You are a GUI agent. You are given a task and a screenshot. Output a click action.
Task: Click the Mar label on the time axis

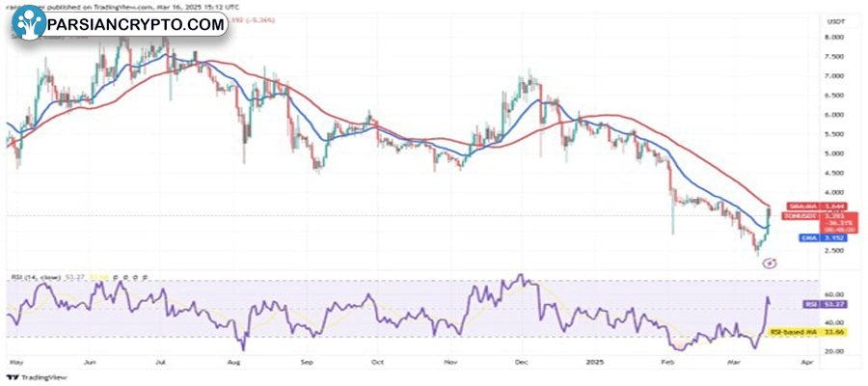(736, 362)
